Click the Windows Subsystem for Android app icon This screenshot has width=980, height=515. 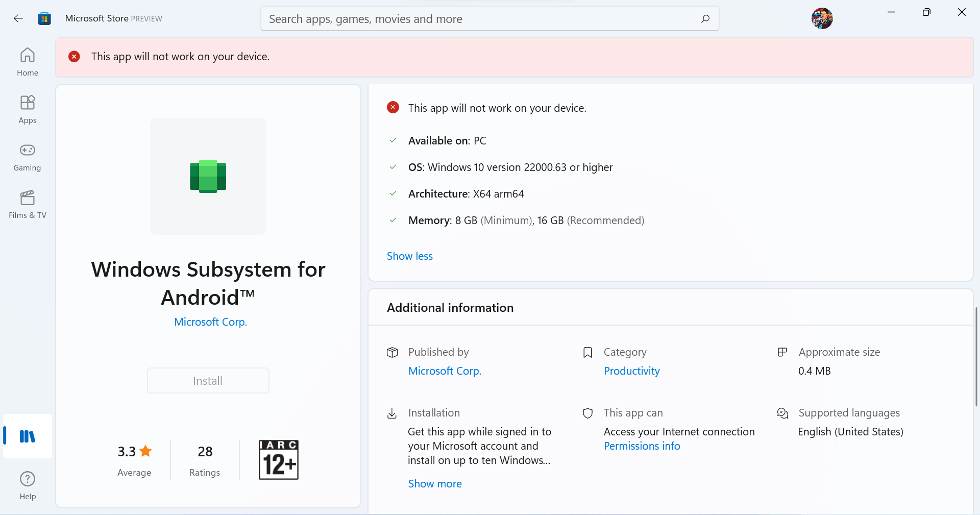(208, 177)
